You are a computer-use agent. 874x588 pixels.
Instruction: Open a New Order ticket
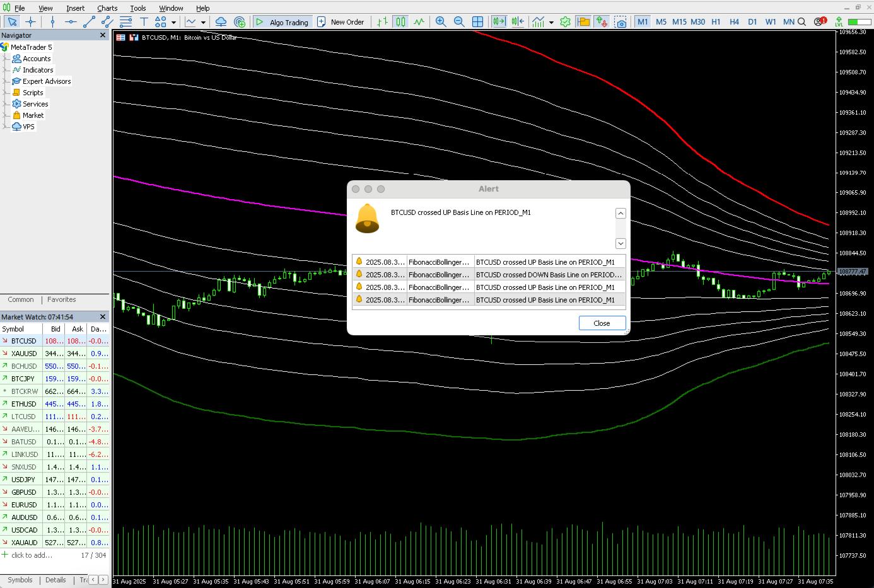(341, 22)
